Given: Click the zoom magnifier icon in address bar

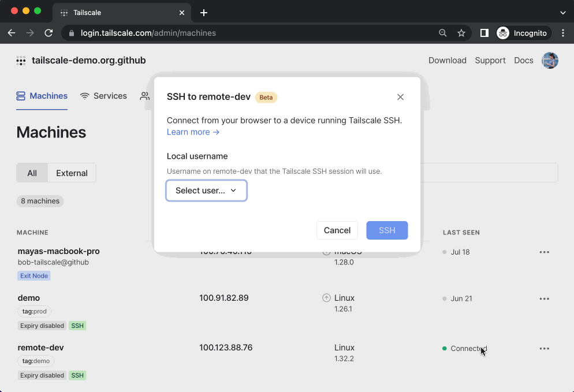Looking at the screenshot, I should [x=442, y=33].
